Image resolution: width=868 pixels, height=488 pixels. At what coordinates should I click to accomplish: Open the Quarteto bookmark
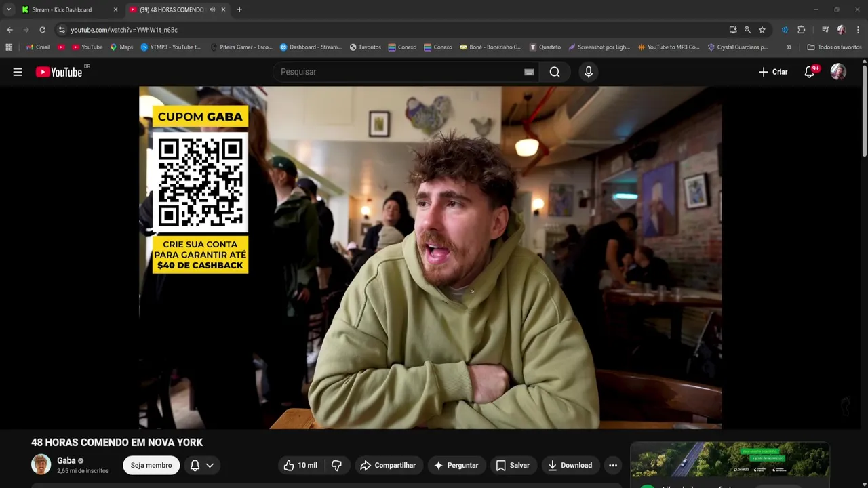point(545,47)
